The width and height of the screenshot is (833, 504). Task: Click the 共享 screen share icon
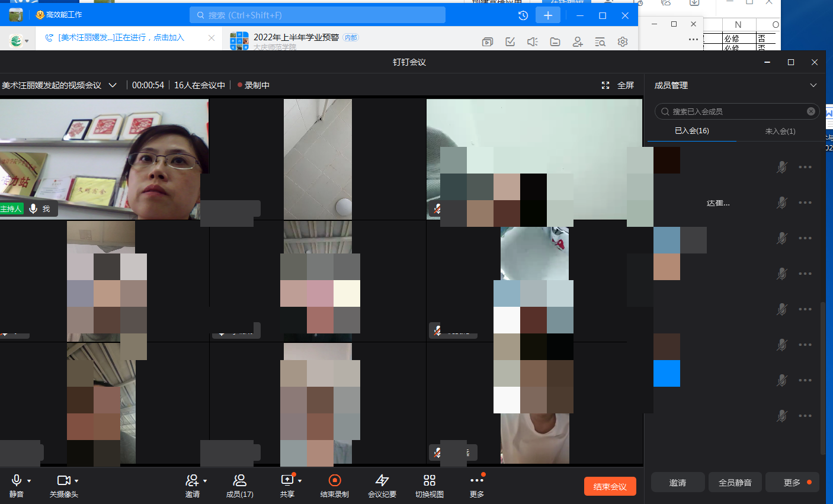pyautogui.click(x=287, y=480)
